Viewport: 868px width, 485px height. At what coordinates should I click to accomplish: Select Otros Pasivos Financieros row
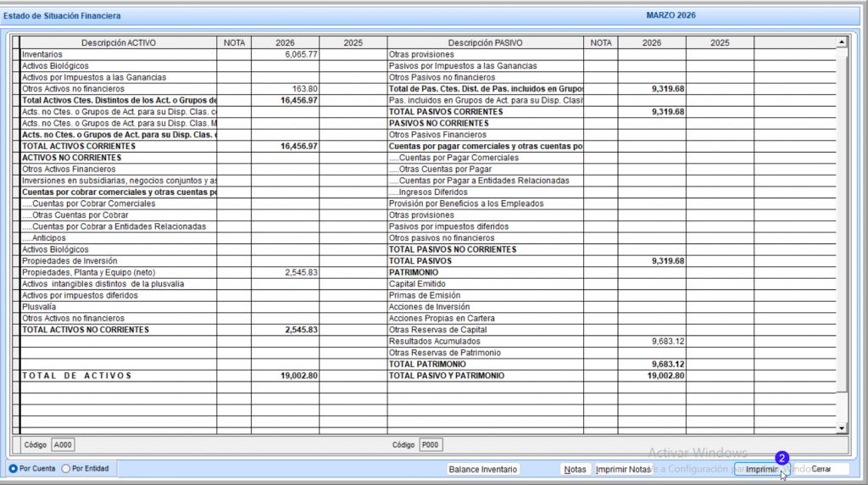click(x=486, y=135)
